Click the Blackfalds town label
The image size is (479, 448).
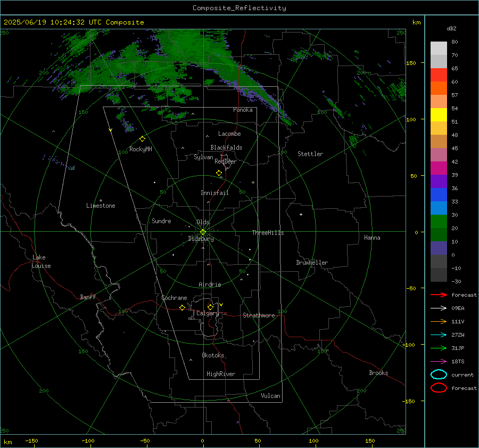click(x=226, y=148)
